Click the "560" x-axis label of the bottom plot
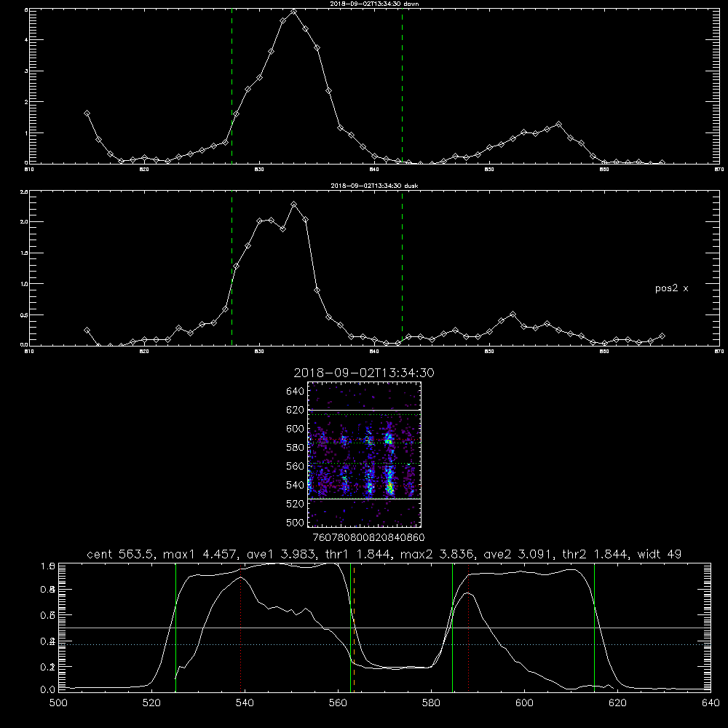Screen dimensions: 728x728 338,703
